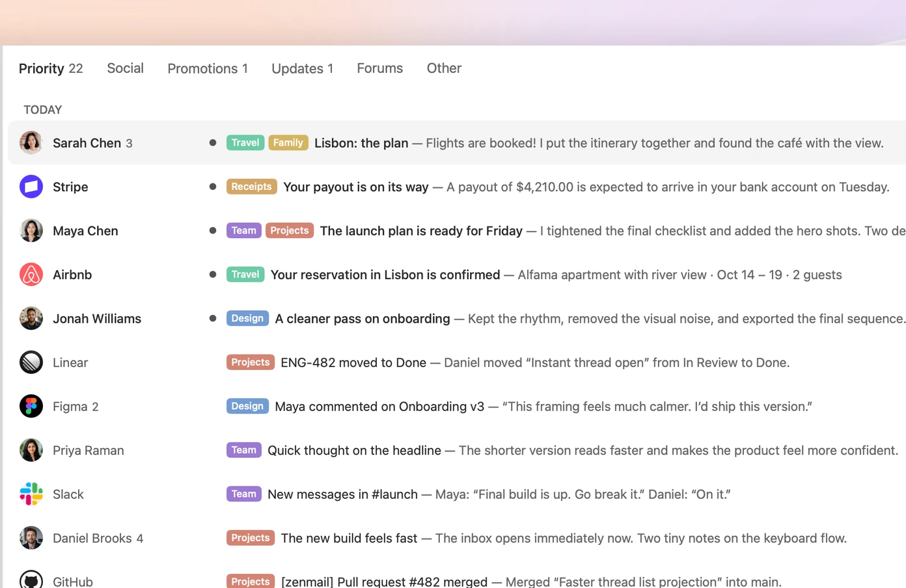Click the Slack sender logo icon
This screenshot has height=588, width=906.
pos(31,494)
